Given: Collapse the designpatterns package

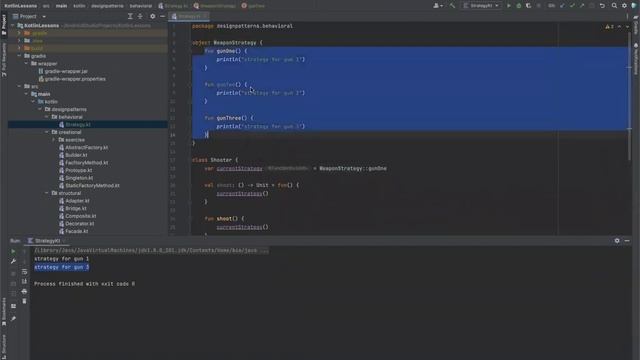Looking at the screenshot, I should (x=40, y=109).
